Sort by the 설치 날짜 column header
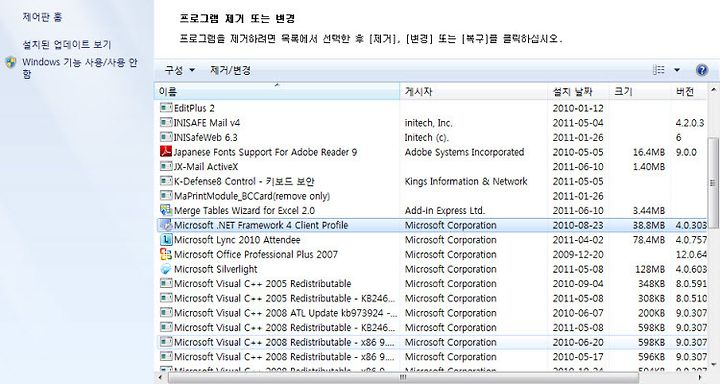 (579, 91)
